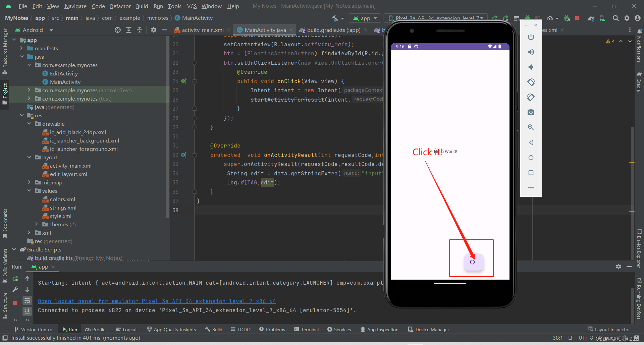Click the Stop red square in main toolbar
This screenshot has width=644, height=345.
[x=577, y=18]
